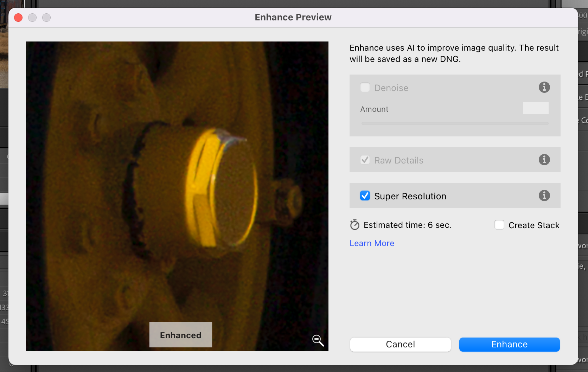Zoom out using the magnifier icon

(x=318, y=340)
